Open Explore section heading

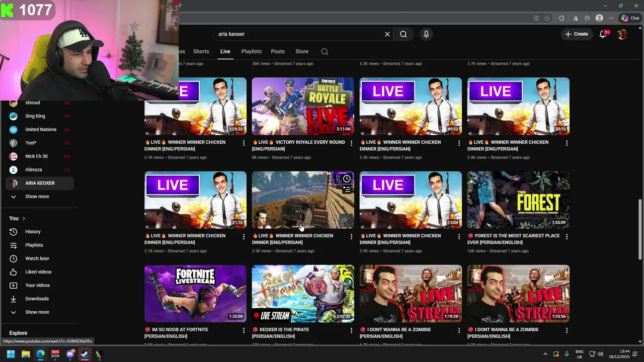click(18, 333)
